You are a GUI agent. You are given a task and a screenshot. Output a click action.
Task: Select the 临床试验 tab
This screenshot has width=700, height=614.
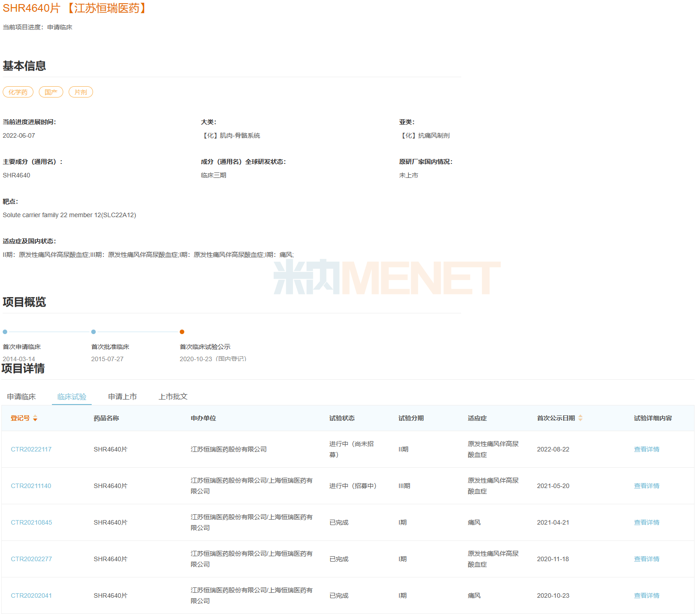[x=72, y=396]
